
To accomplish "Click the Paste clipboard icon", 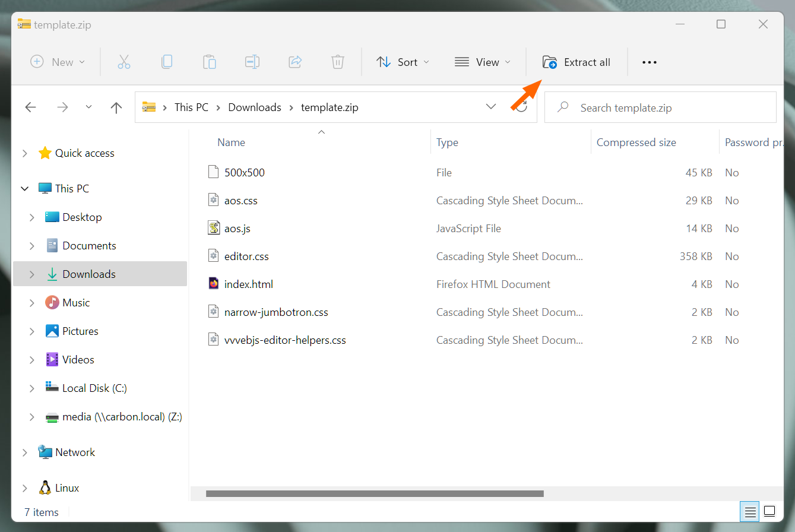I will tap(209, 62).
